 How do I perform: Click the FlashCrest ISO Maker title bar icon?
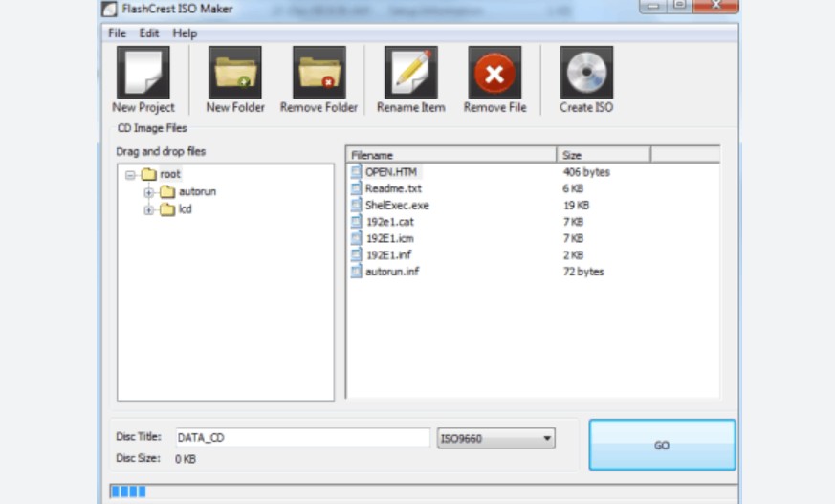coord(109,9)
